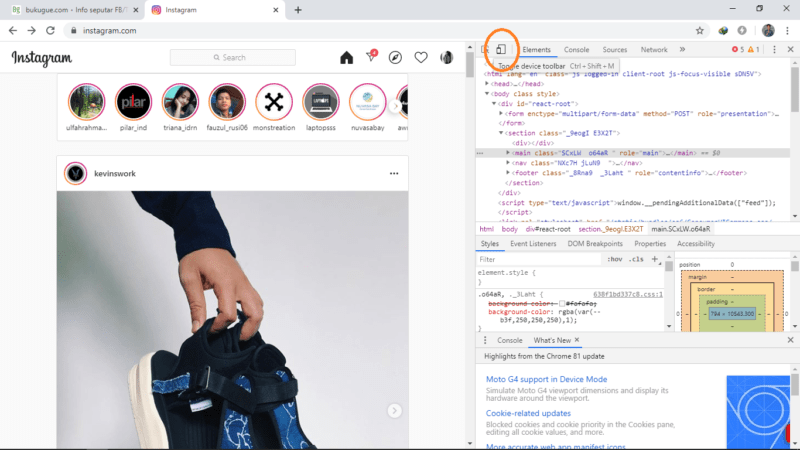Click the Instagram logo

point(42,58)
